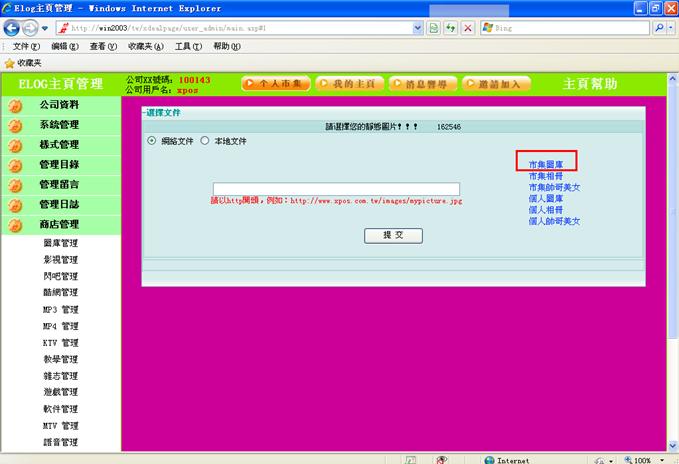Click the Refresh page icon
Screen dimensions: 679x464
450,28
